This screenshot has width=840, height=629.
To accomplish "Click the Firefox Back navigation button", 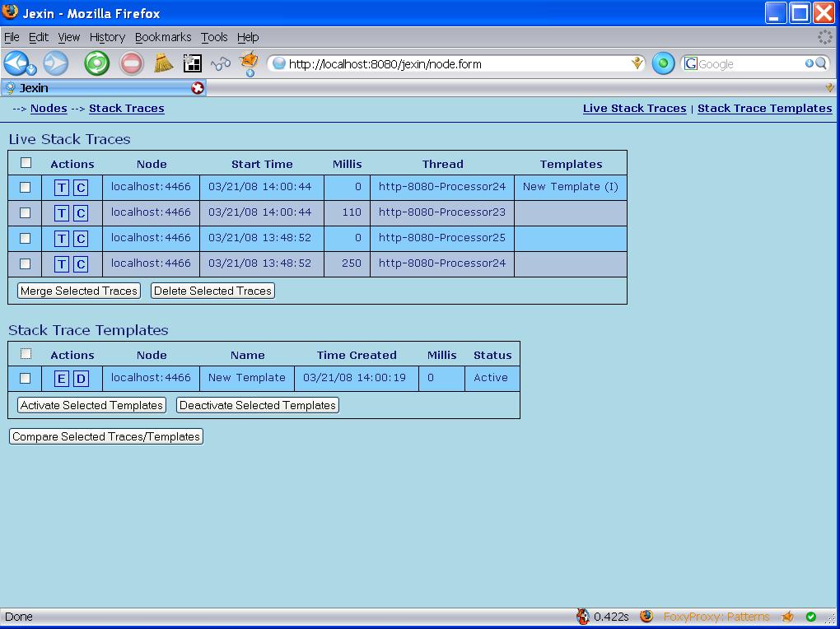I will [x=15, y=63].
